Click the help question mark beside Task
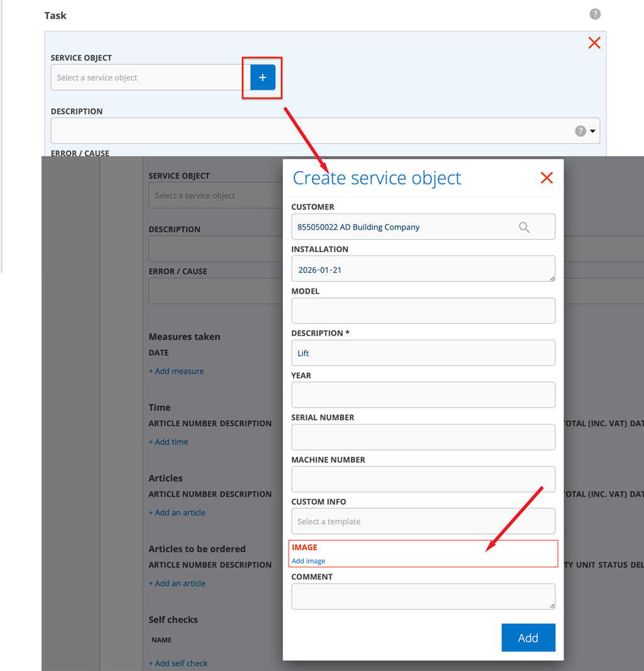Viewport: 644px width, 671px height. [595, 14]
